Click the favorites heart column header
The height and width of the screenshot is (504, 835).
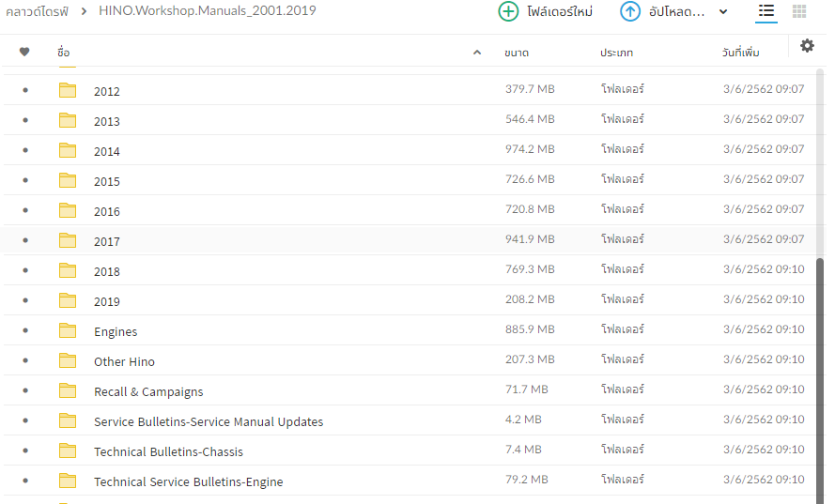(24, 52)
